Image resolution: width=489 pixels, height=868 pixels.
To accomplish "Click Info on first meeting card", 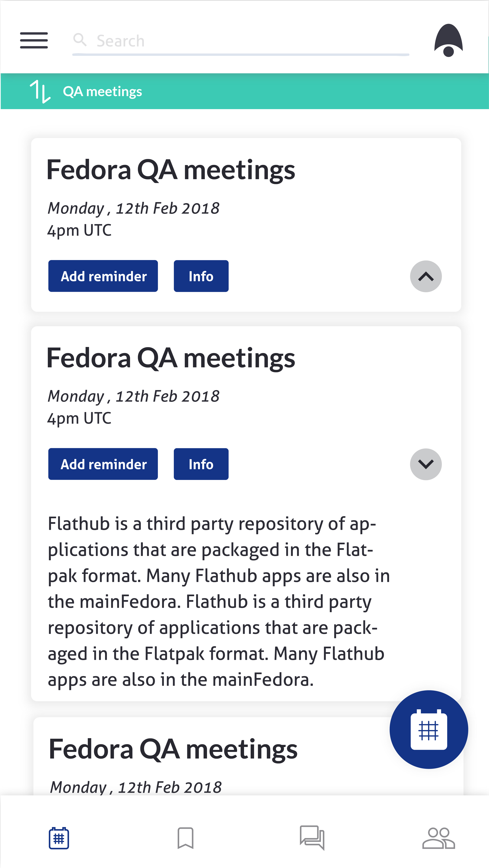I will [x=201, y=276].
